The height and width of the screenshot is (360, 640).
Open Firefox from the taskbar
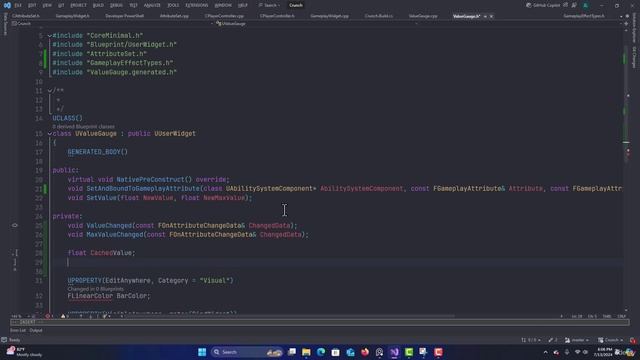[x=365, y=352]
